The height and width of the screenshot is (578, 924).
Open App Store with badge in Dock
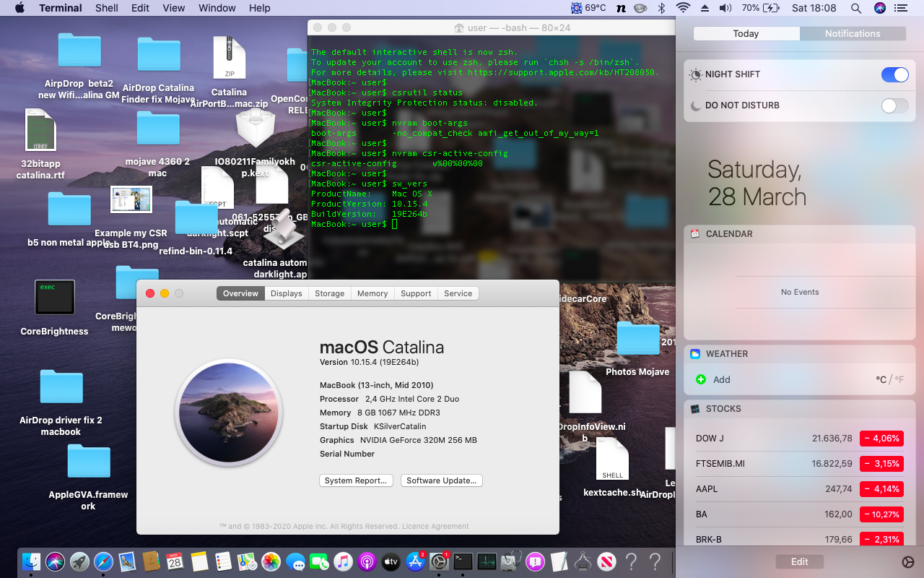point(415,561)
